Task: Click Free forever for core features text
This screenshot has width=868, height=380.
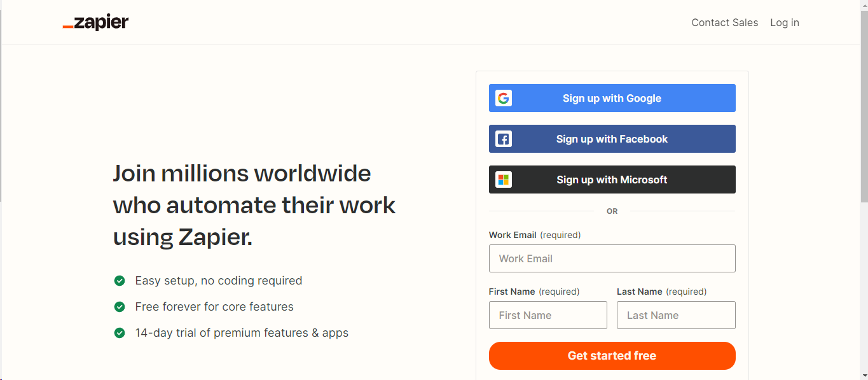Action: pos(214,307)
